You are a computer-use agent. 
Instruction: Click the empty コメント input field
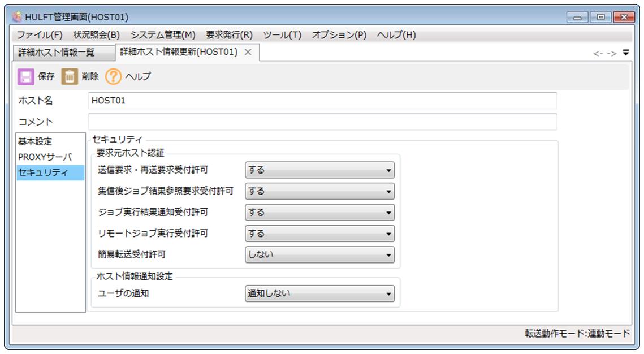click(322, 122)
